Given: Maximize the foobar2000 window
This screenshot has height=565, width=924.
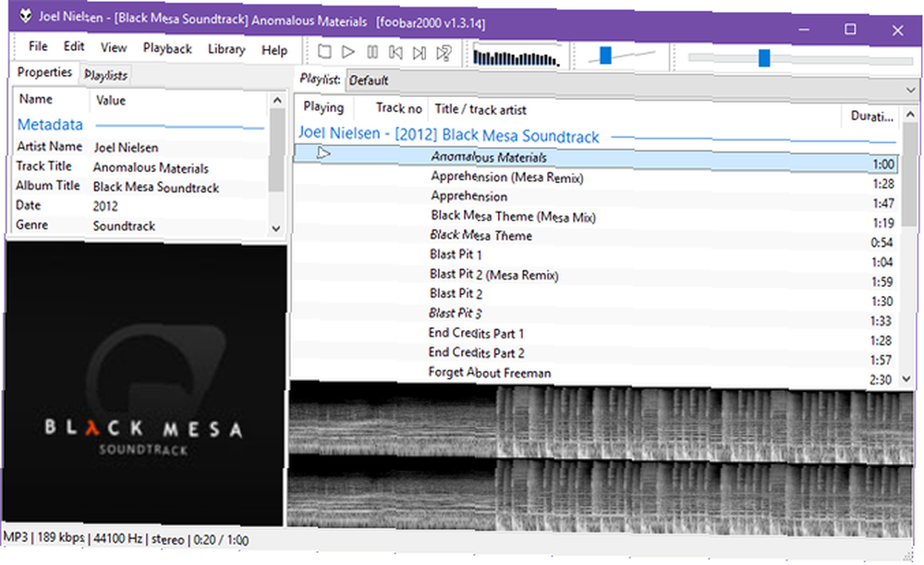Looking at the screenshot, I should pos(850,29).
